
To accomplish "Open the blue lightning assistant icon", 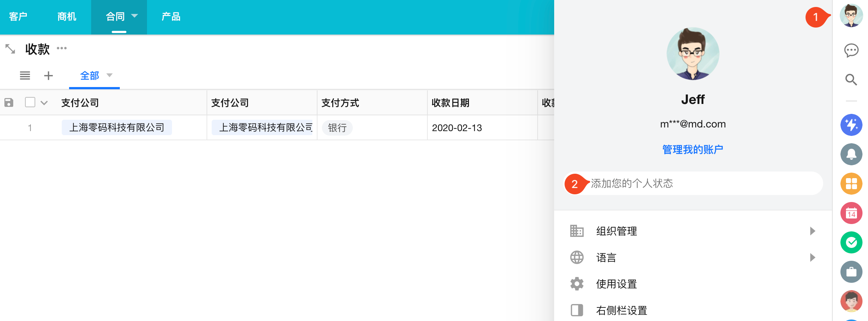I will [851, 125].
